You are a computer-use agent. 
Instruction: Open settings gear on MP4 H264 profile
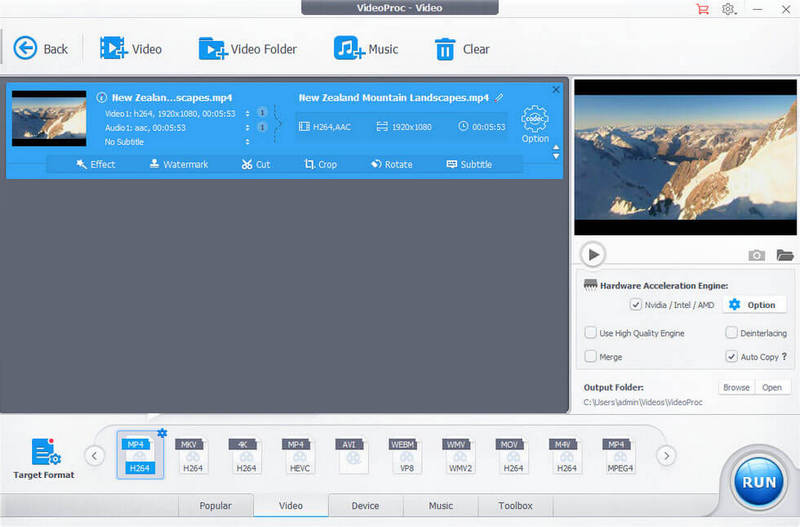click(x=162, y=433)
